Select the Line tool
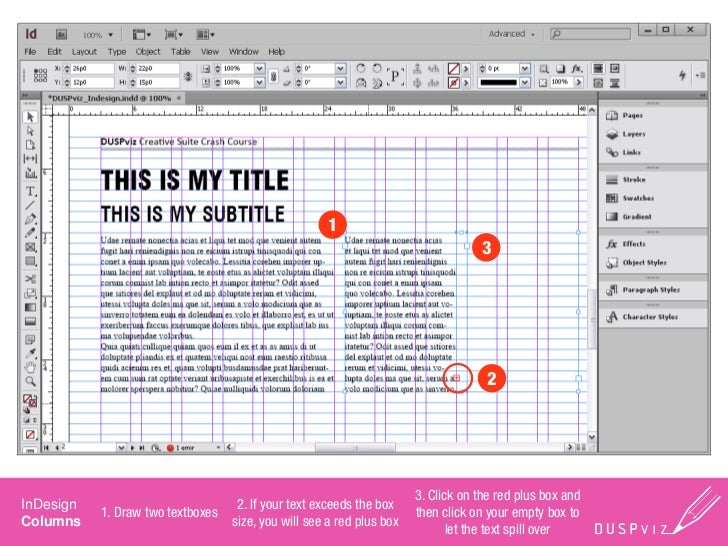 pos(30,205)
